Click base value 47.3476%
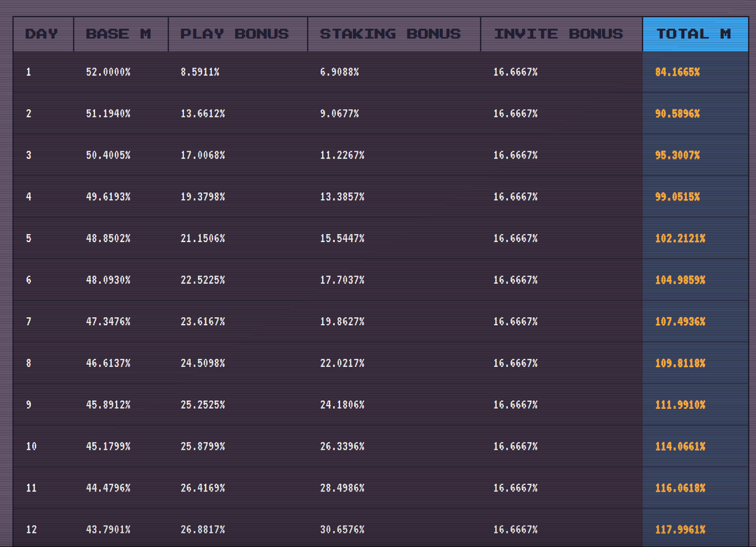756x547 pixels. click(108, 322)
